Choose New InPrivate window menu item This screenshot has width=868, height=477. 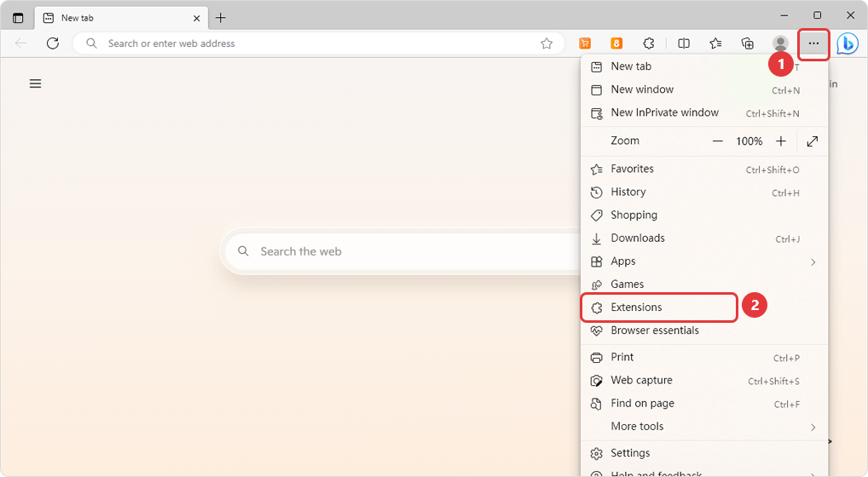(x=664, y=112)
